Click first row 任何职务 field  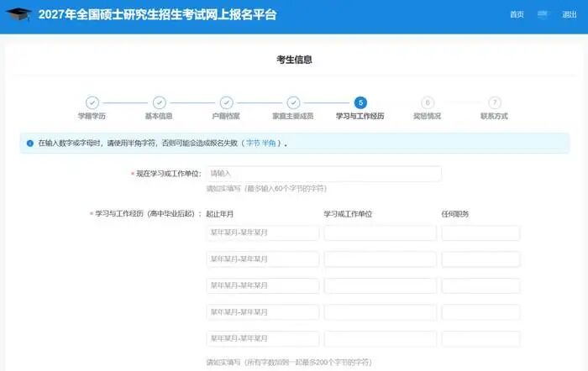tap(480, 233)
